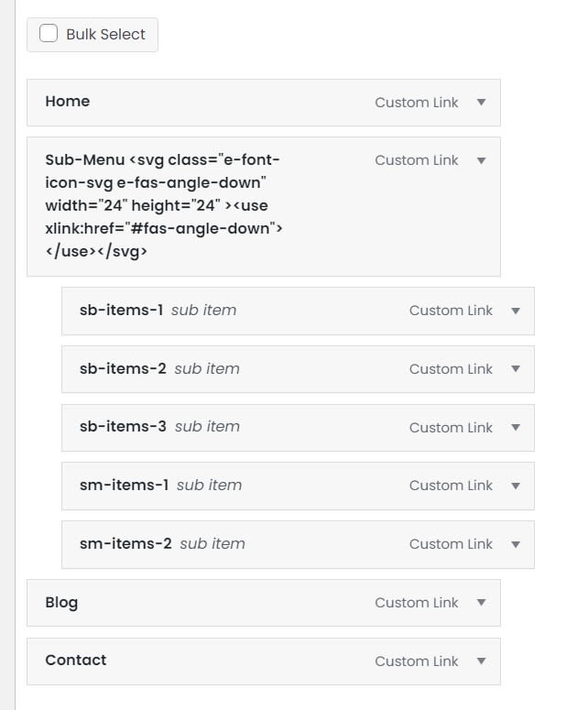The width and height of the screenshot is (588, 710).
Task: Select the sm-items-2 sub item title
Action: coord(125,543)
